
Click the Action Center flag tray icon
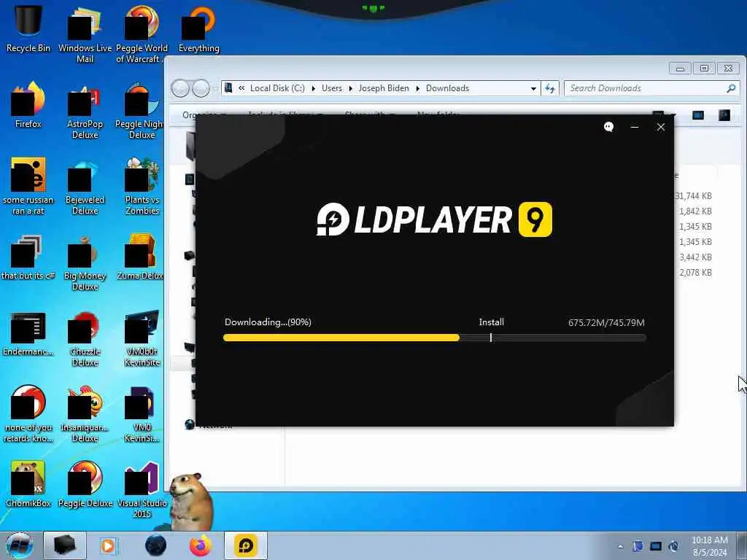(x=638, y=546)
